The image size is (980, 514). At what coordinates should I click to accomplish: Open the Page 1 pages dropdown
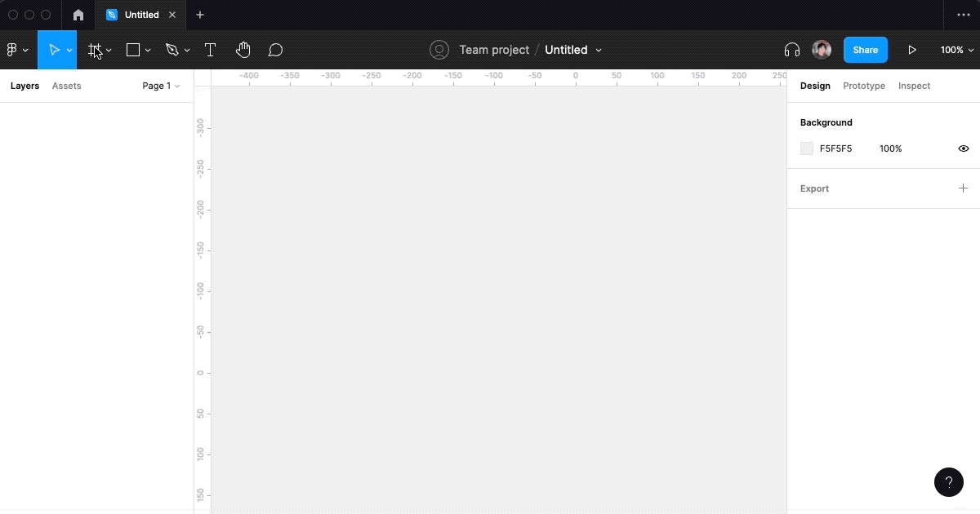(161, 86)
